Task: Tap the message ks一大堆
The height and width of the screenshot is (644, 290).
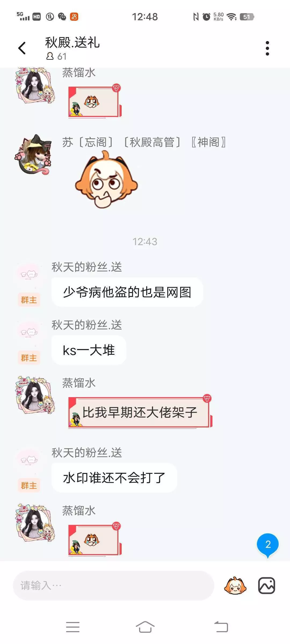Action: point(89,350)
